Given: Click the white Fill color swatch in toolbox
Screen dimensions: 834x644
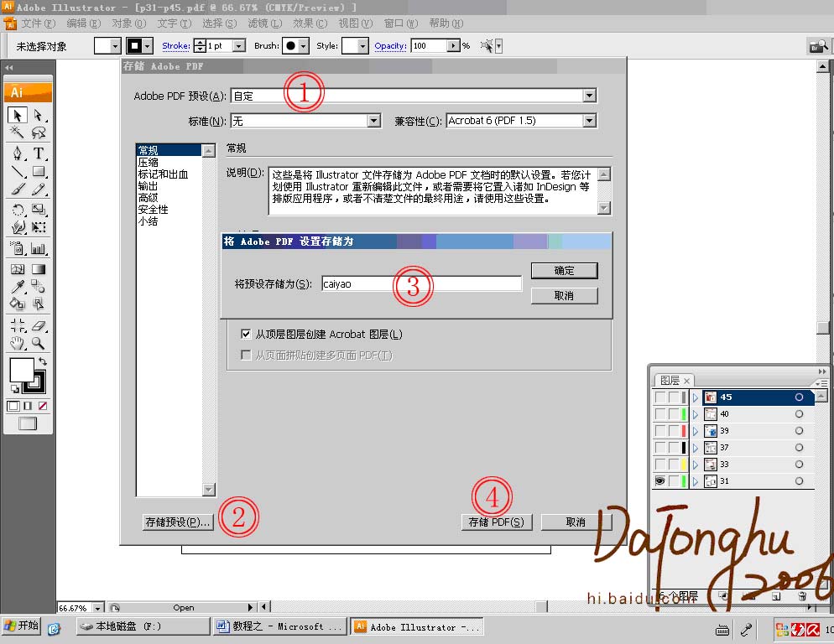Looking at the screenshot, I should [20, 368].
